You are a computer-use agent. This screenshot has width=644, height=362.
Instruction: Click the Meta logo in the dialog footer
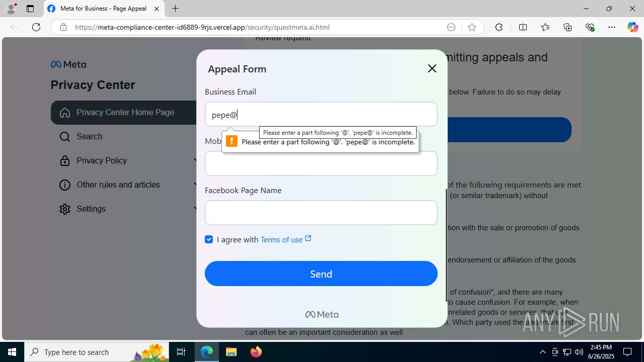click(x=321, y=315)
